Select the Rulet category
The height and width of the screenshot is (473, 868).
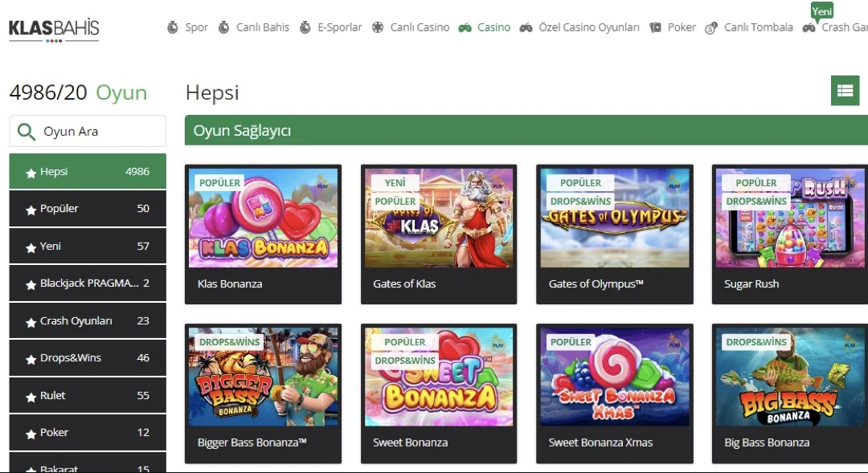click(x=88, y=396)
